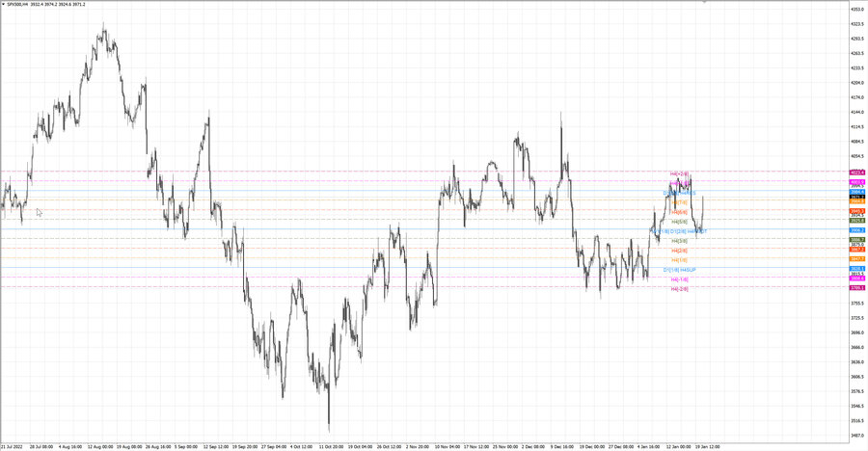This screenshot has width=868, height=451.
Task: Click 4353.0 on the price scale
Action: coord(857,10)
